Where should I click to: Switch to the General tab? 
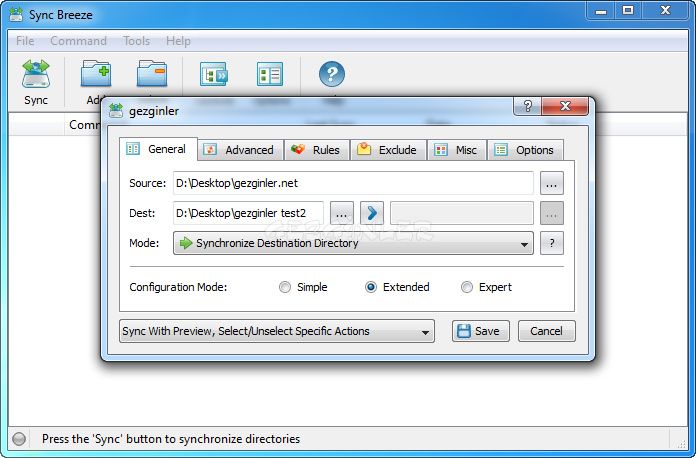(158, 149)
